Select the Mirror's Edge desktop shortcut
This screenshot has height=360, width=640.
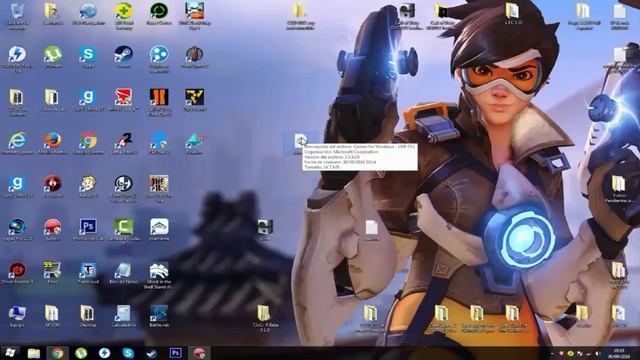(123, 100)
